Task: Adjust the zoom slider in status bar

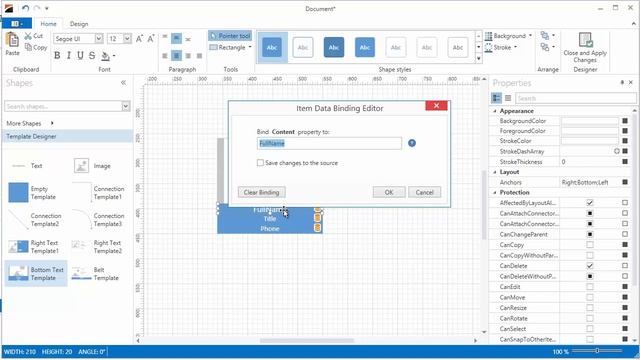Action: click(x=597, y=351)
